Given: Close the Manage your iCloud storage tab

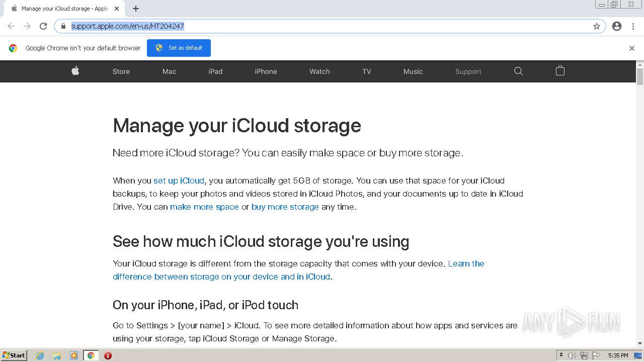Looking at the screenshot, I should [117, 9].
